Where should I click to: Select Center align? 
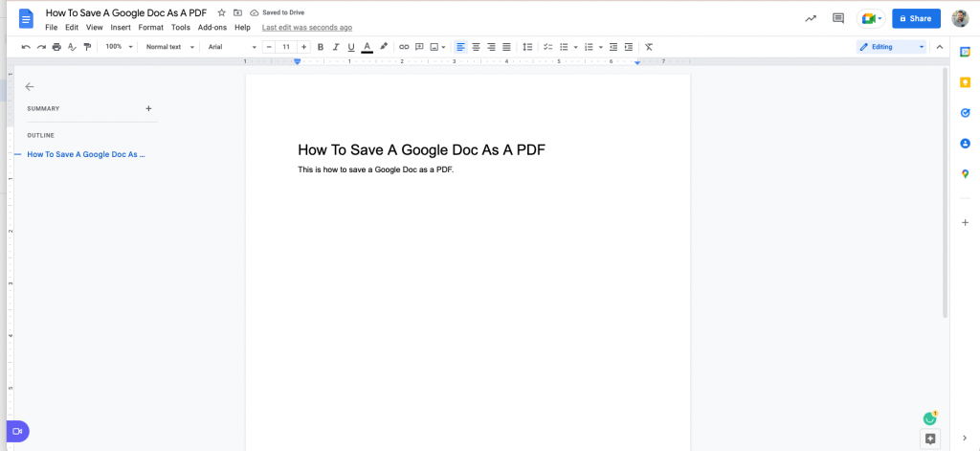pos(477,47)
